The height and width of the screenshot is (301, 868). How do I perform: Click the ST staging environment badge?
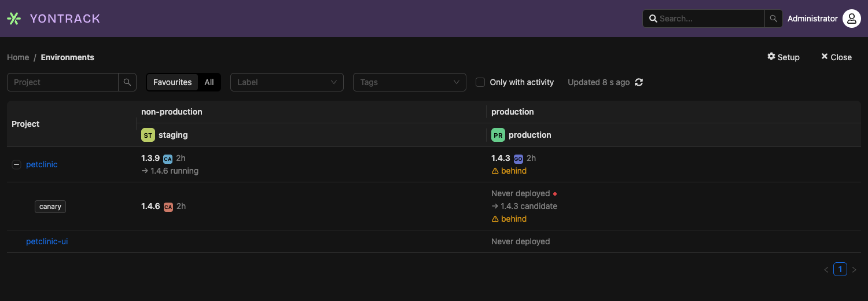click(x=148, y=135)
